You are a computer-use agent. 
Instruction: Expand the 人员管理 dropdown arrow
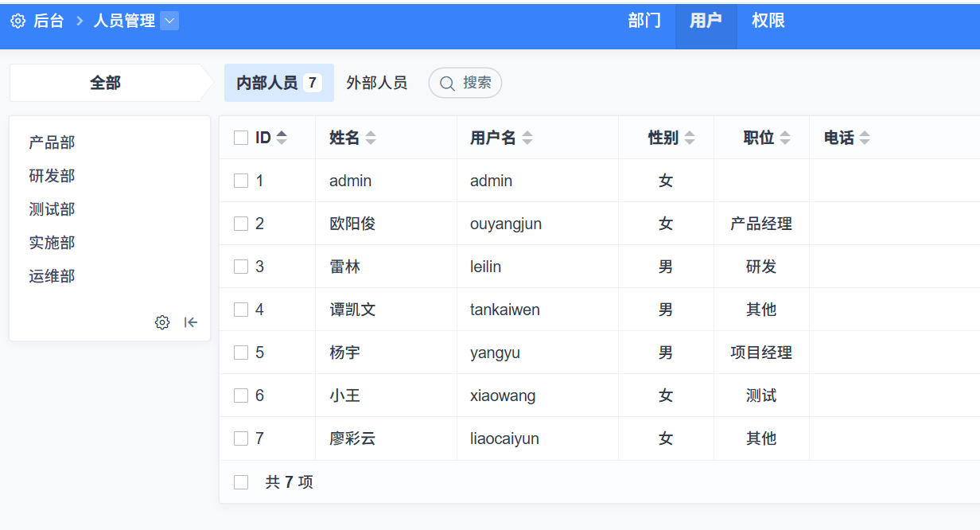point(170,21)
